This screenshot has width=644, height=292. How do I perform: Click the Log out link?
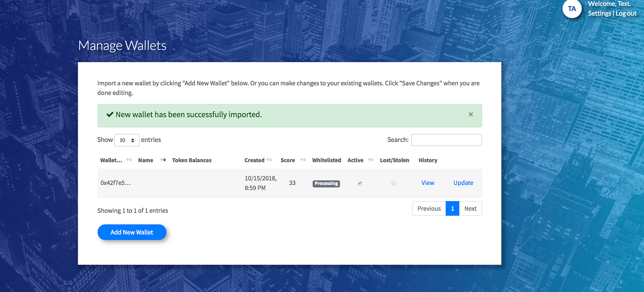click(626, 13)
